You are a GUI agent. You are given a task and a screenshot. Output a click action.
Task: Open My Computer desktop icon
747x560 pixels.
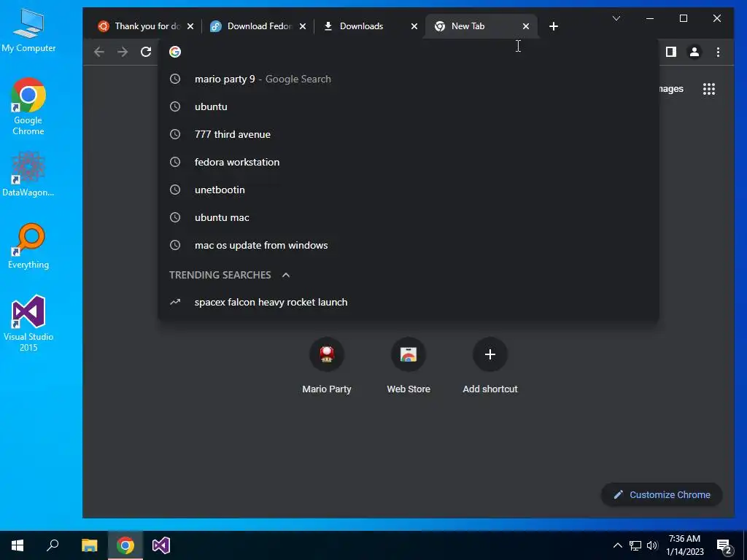(x=28, y=31)
